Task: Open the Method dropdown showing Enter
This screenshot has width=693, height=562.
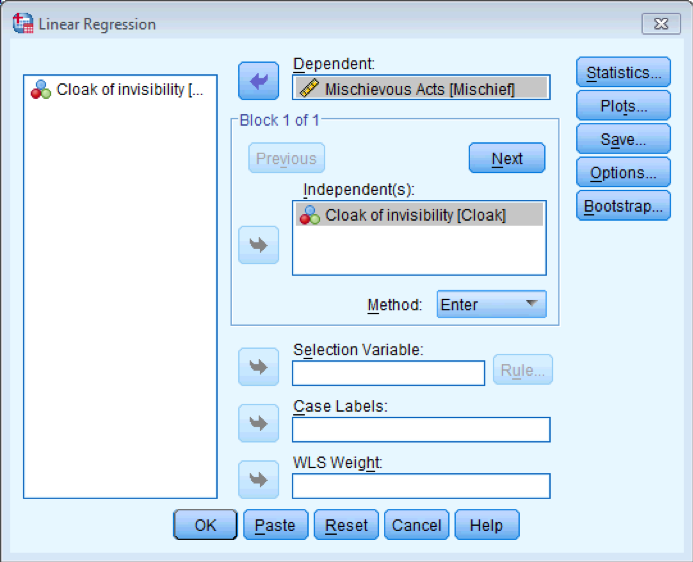Action: point(491,304)
